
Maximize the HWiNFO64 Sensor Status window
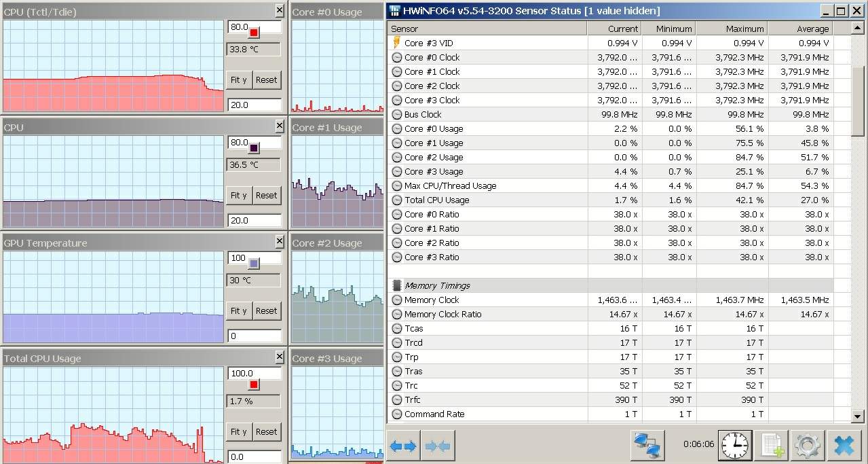point(841,11)
